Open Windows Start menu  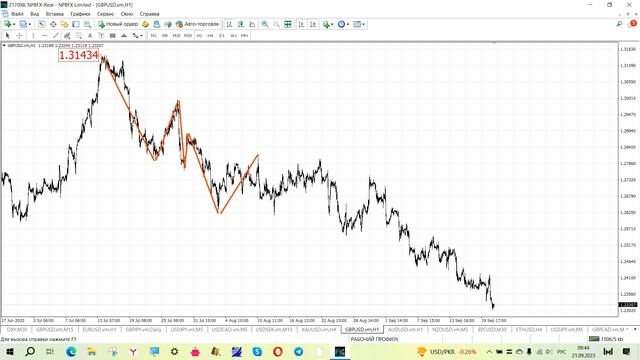point(9,351)
